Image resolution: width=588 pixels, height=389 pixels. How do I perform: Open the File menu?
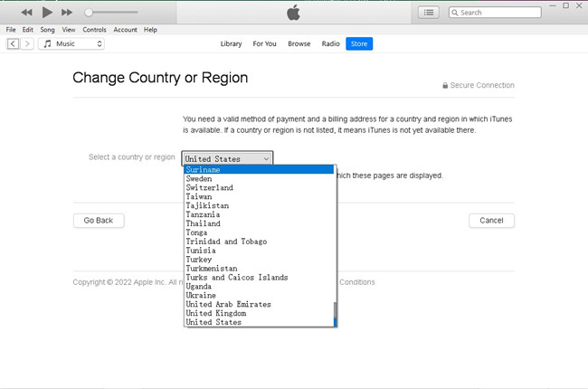pos(11,30)
